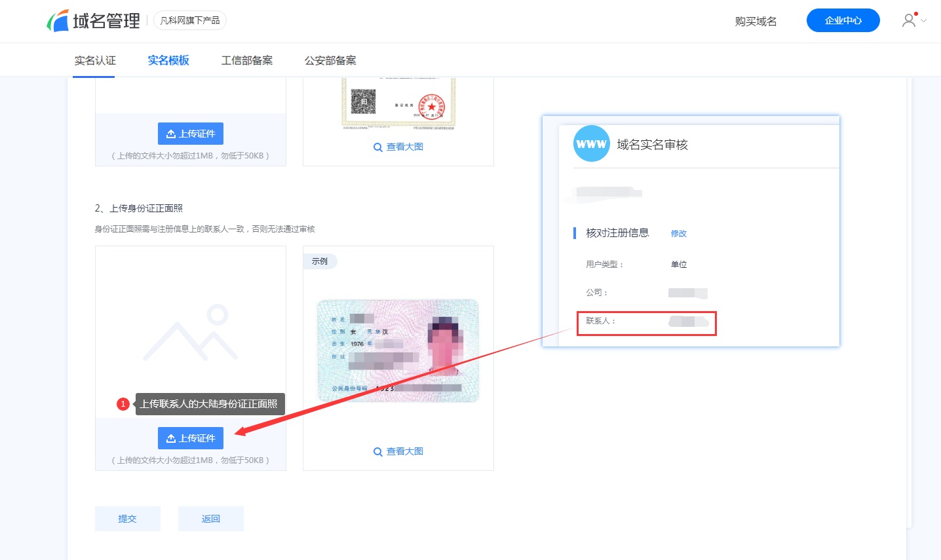941x560 pixels.
Task: Click the 凡科网旗下产品 badge
Action: pyautogui.click(x=190, y=20)
